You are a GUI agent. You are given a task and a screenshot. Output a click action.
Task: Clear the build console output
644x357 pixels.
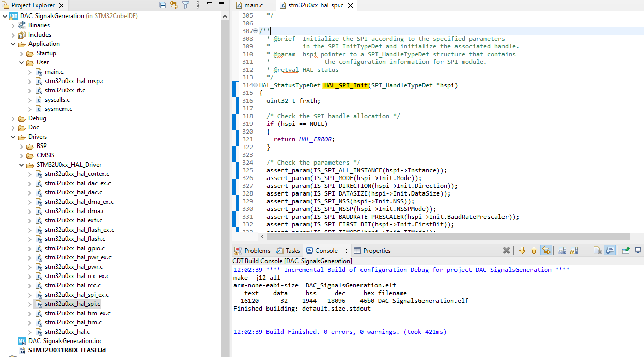(x=598, y=250)
